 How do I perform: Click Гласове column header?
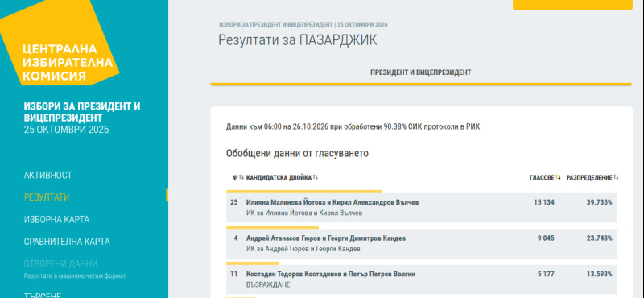point(542,177)
